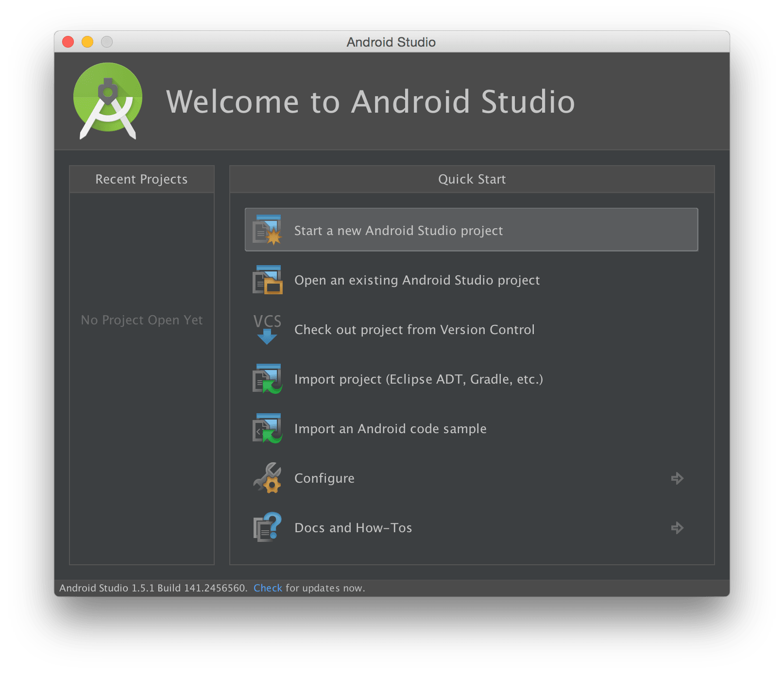The width and height of the screenshot is (784, 674).
Task: Click the Recent Projects header
Action: click(x=141, y=179)
